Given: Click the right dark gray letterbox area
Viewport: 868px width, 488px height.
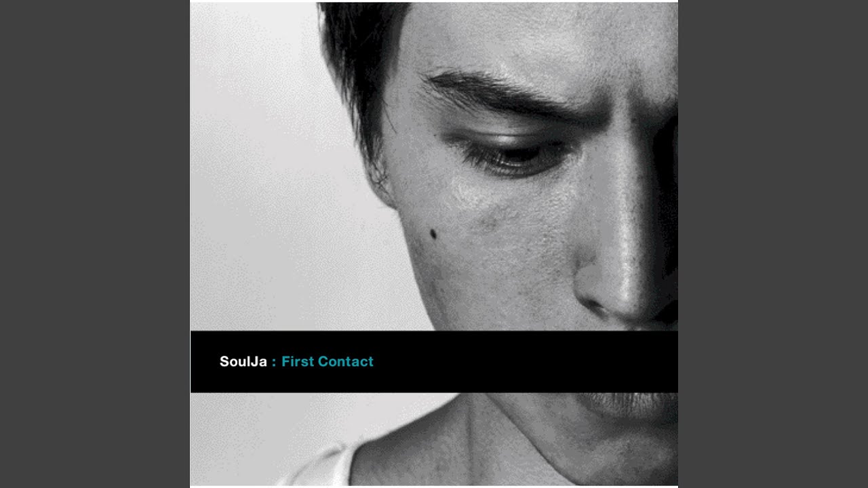Looking at the screenshot, I should click(x=773, y=244).
